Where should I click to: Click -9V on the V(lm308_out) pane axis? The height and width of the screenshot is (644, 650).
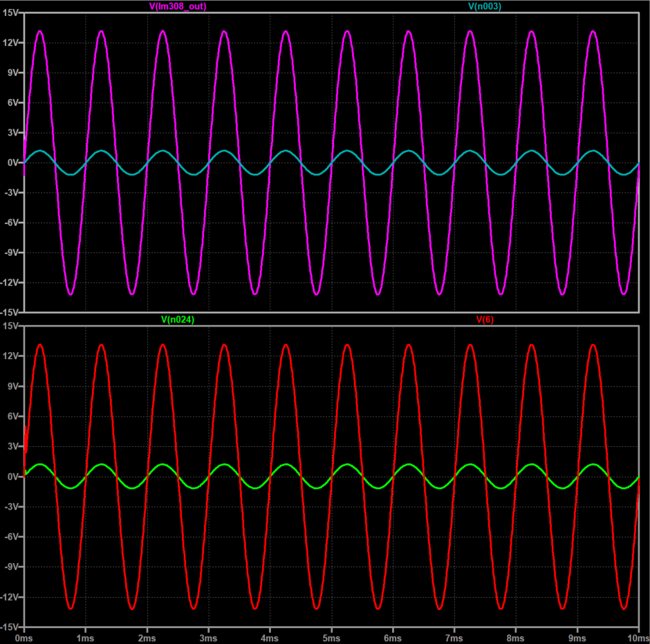coord(11,252)
